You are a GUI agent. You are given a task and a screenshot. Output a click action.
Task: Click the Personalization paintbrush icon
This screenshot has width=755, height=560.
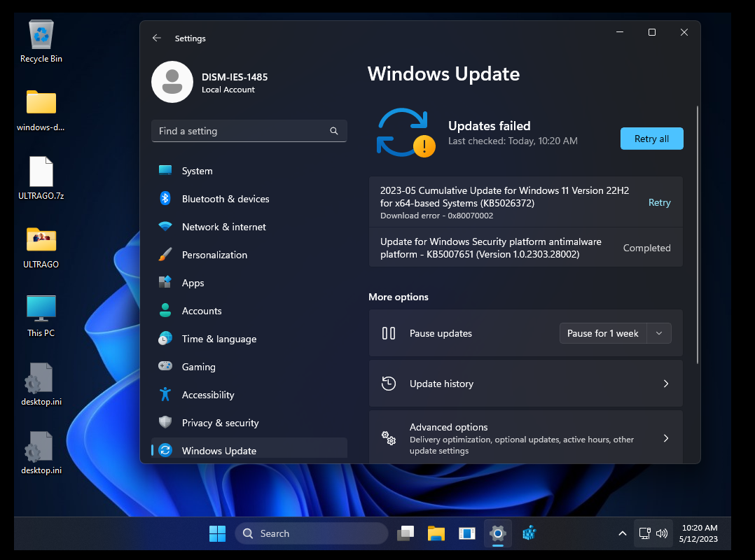[x=165, y=254]
